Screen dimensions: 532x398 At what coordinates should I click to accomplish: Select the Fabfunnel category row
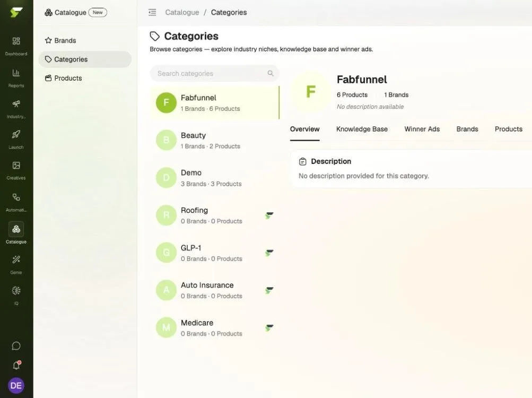click(x=214, y=102)
